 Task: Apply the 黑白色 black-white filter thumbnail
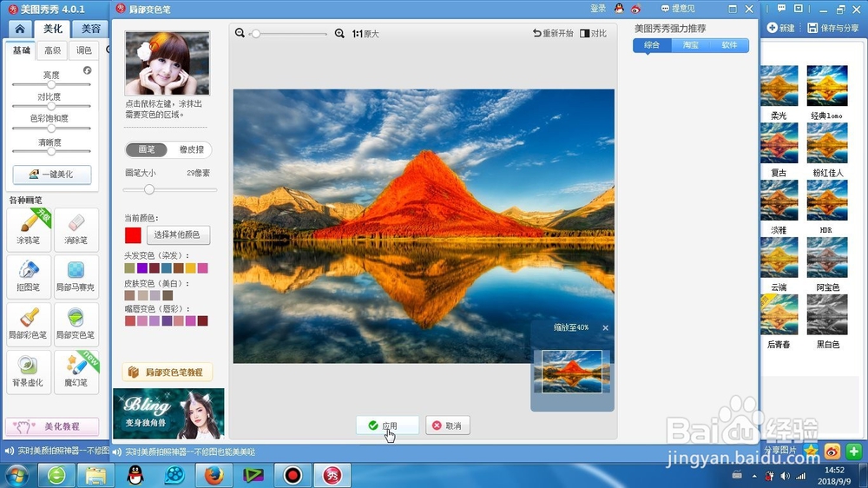pyautogui.click(x=827, y=314)
